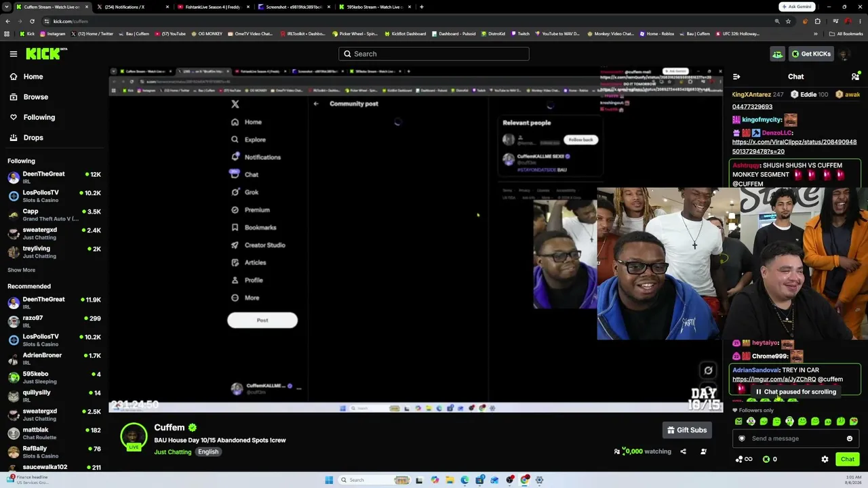This screenshot has width=868, height=488.
Task: Open Capp channel in Following list
Action: [x=54, y=215]
